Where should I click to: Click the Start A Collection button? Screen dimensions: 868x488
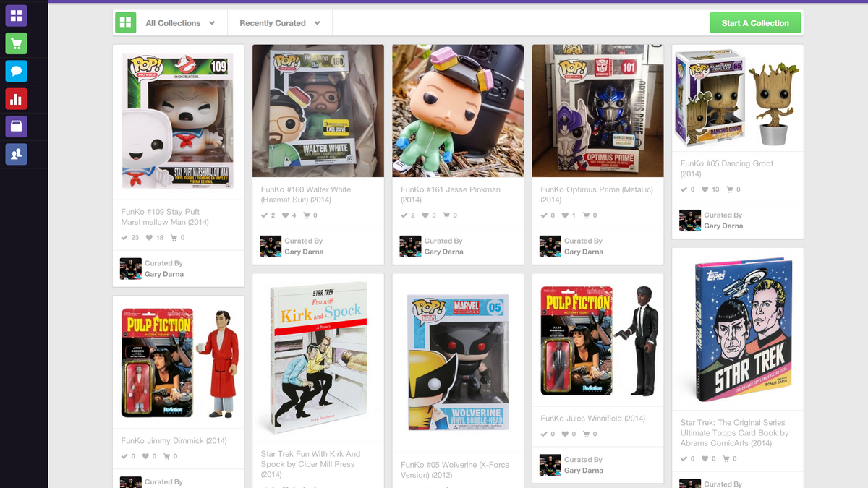point(755,23)
